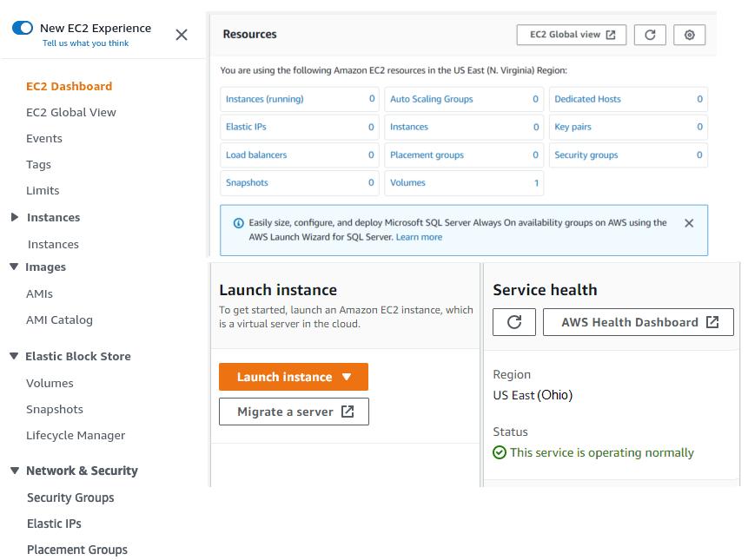Collapse the Images sidebar section
Viewport: 748px width, 560px height.
click(x=14, y=267)
